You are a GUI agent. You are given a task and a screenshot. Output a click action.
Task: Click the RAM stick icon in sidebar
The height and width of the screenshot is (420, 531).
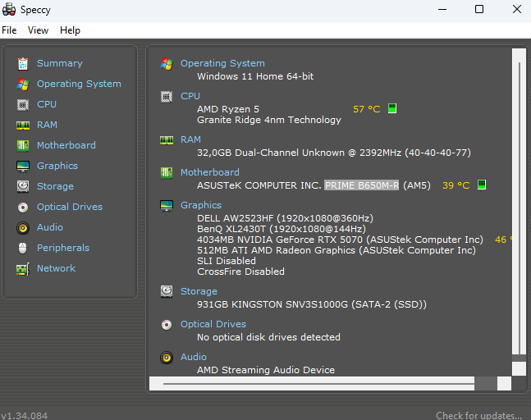(23, 126)
